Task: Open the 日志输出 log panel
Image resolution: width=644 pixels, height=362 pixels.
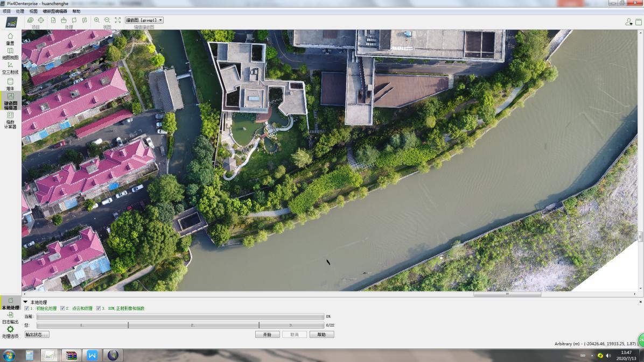Action: pyautogui.click(x=10, y=318)
